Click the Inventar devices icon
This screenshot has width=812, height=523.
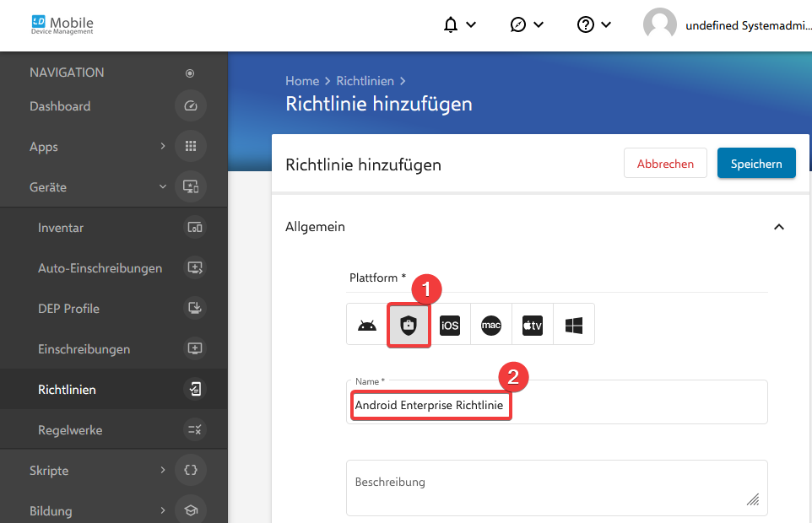pos(195,228)
